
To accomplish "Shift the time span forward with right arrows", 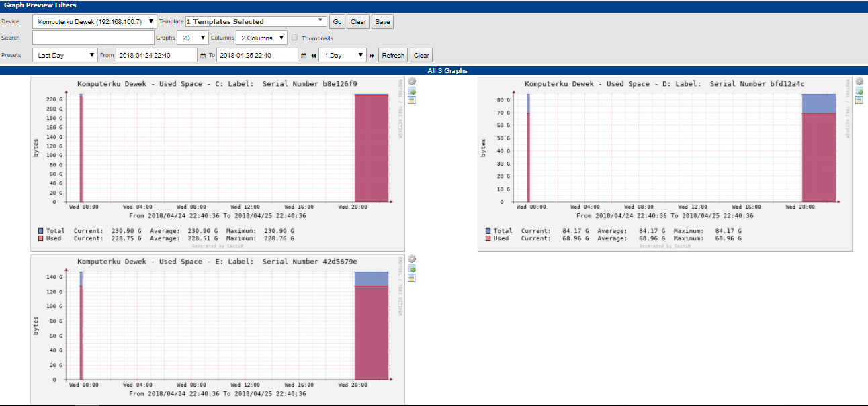I will [372, 56].
